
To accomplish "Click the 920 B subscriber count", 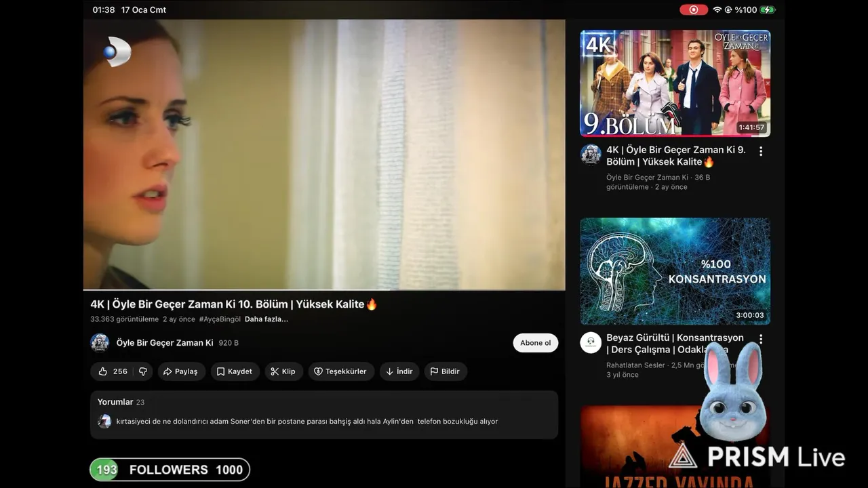I will click(229, 343).
